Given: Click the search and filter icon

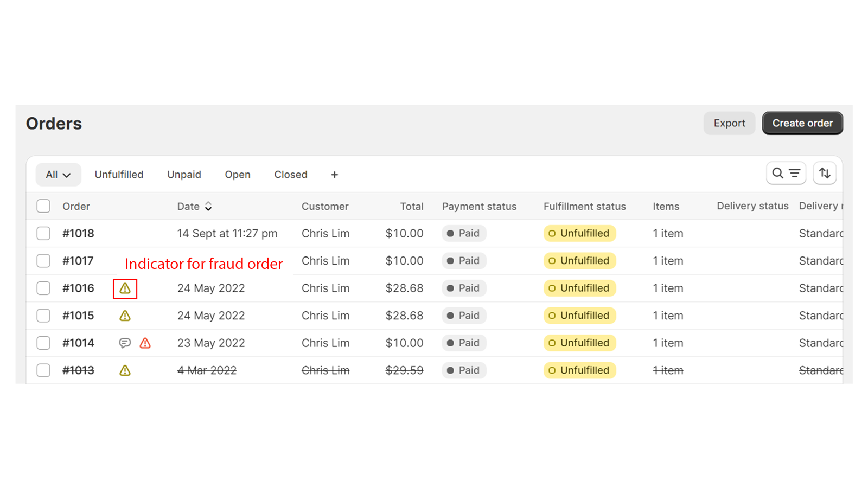Looking at the screenshot, I should tap(786, 173).
